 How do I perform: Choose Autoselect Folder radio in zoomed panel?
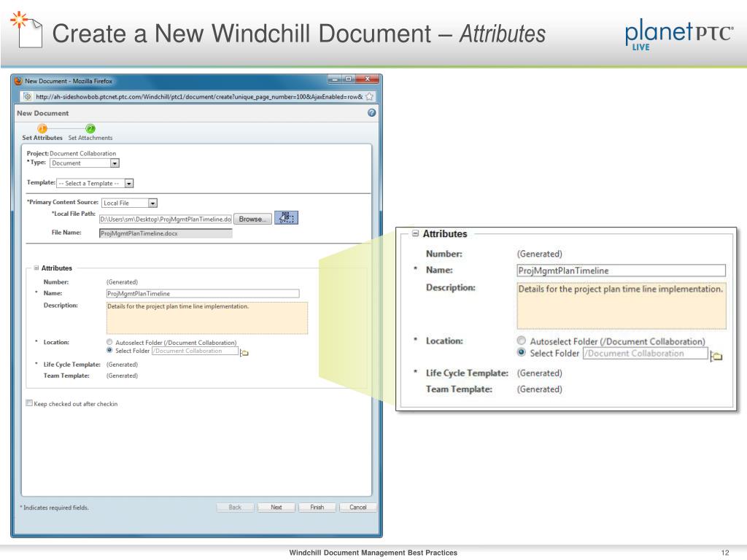pos(522,341)
